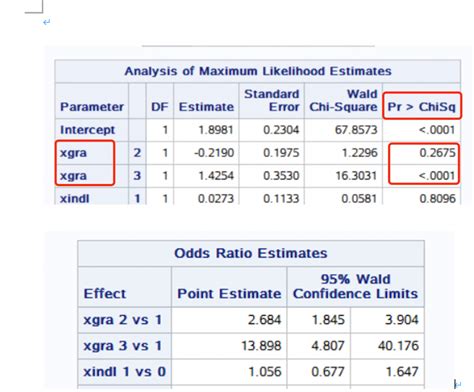Select standard error value 0.3530
This screenshot has height=392, width=474.
[x=281, y=176]
